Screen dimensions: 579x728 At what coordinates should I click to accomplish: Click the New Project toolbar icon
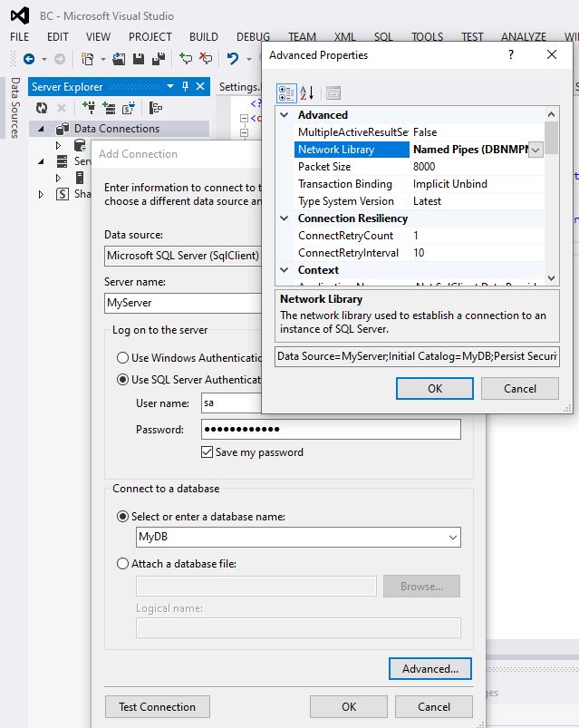point(87,59)
